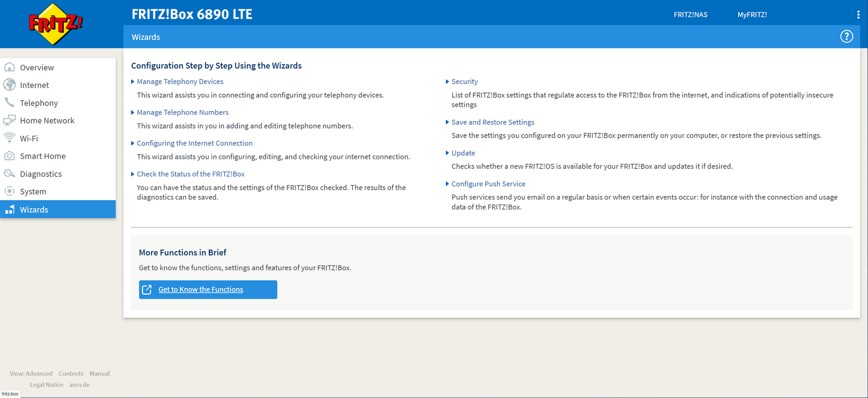Start the Manage Telephone Numbers wizard

click(x=182, y=112)
